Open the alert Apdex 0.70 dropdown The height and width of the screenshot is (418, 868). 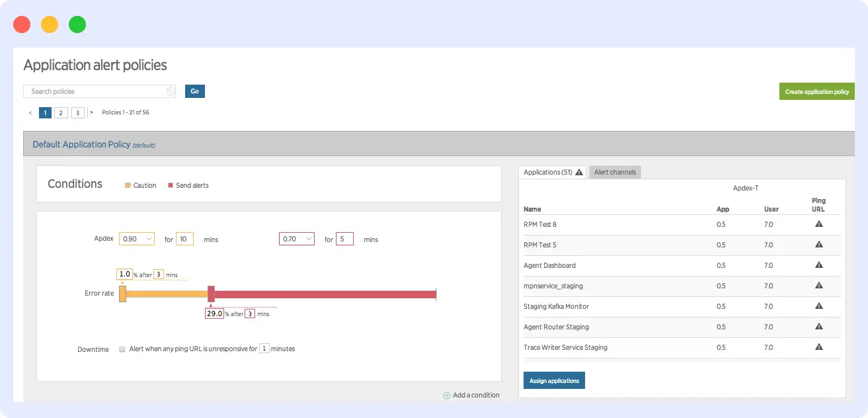[297, 239]
